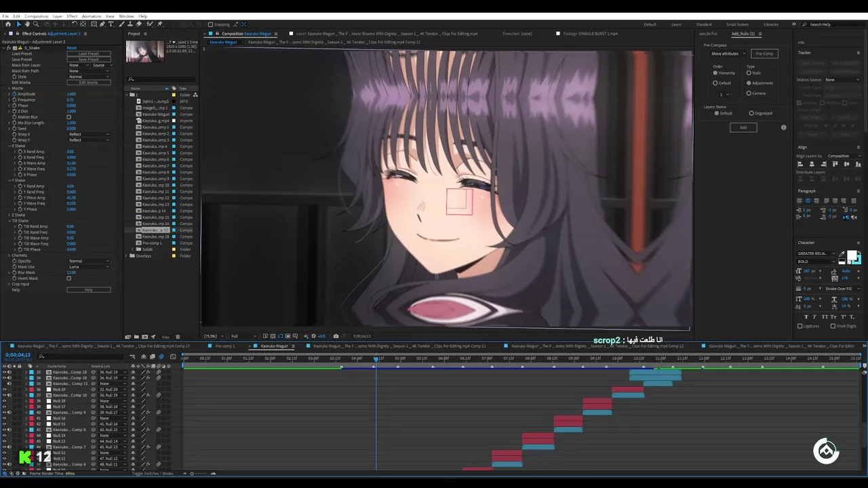This screenshot has height=488, width=868.
Task: Select the Hand tool
Action: click(27, 24)
